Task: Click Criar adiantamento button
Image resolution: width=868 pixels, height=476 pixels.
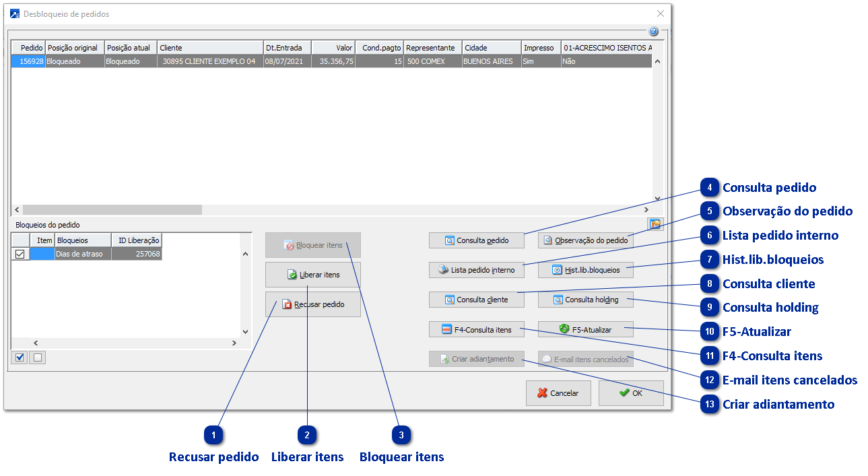Action: (477, 359)
